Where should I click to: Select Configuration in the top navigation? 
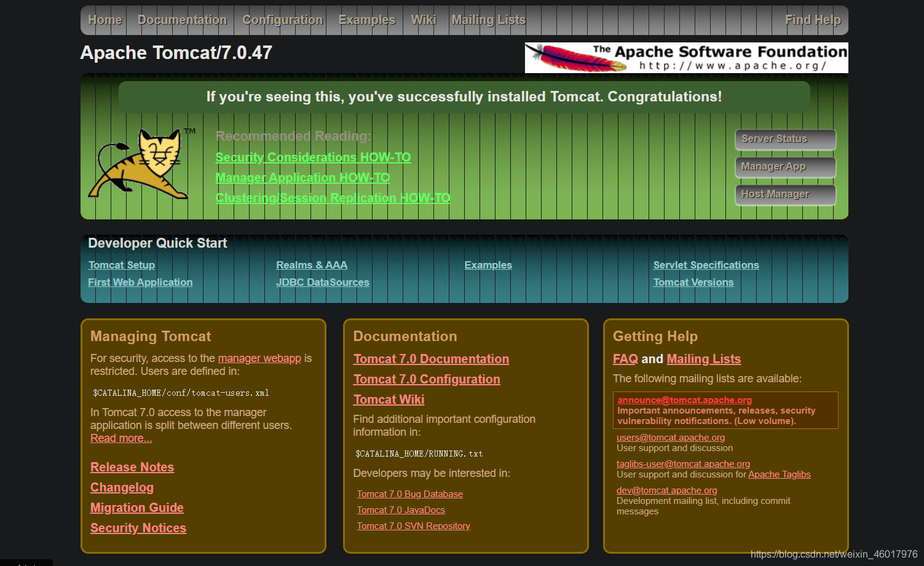coord(283,20)
